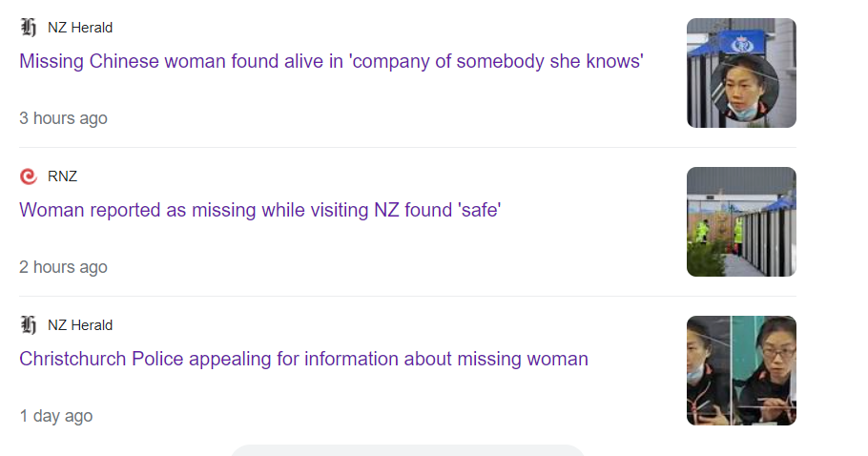This screenshot has width=868, height=456.
Task: Click the police crest in the first thumbnail
Action: pyautogui.click(x=742, y=43)
